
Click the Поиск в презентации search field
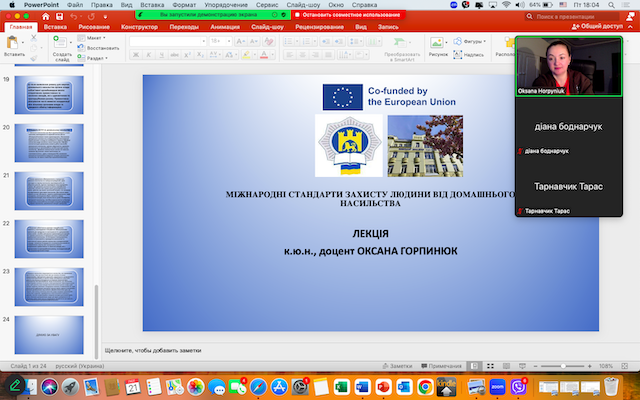(572, 16)
